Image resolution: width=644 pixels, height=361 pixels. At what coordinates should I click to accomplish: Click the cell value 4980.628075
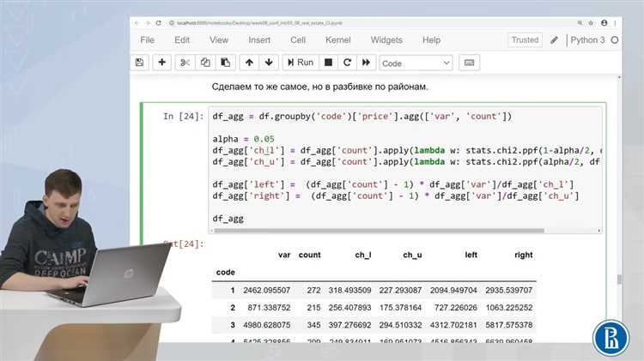(266, 324)
